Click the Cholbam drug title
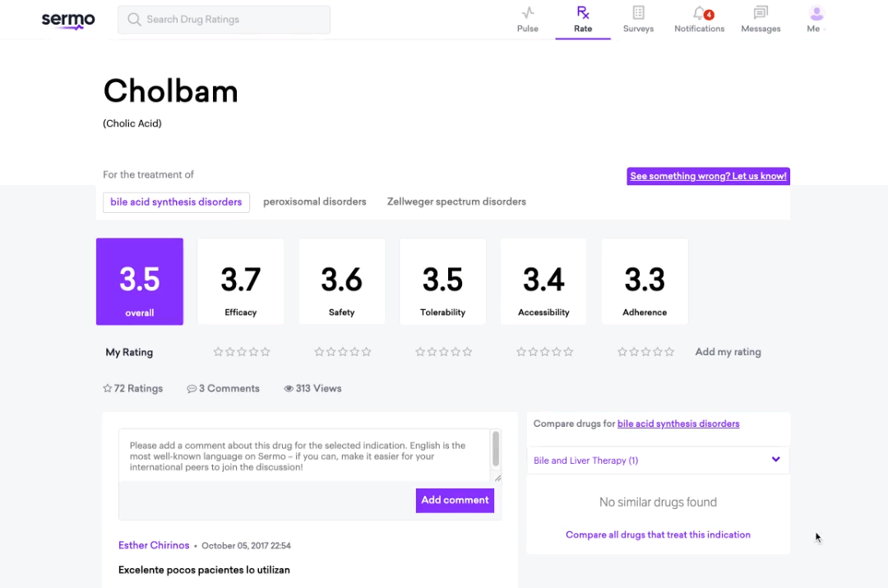The width and height of the screenshot is (888, 588). click(x=170, y=90)
